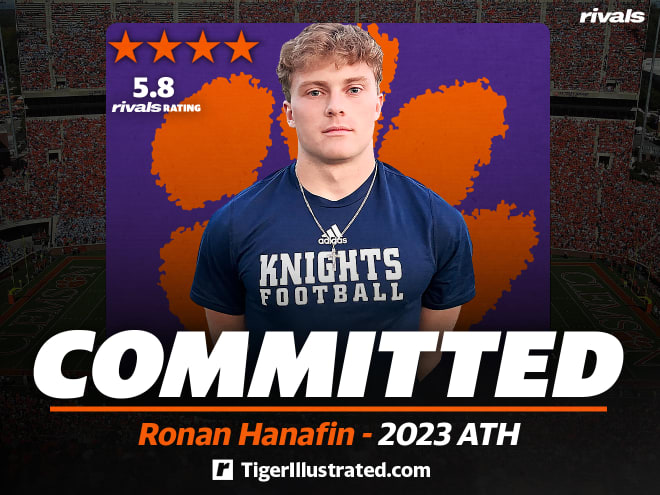Click the FOOTBALL text on shirt
This screenshot has width=660, height=495.
tap(331, 293)
